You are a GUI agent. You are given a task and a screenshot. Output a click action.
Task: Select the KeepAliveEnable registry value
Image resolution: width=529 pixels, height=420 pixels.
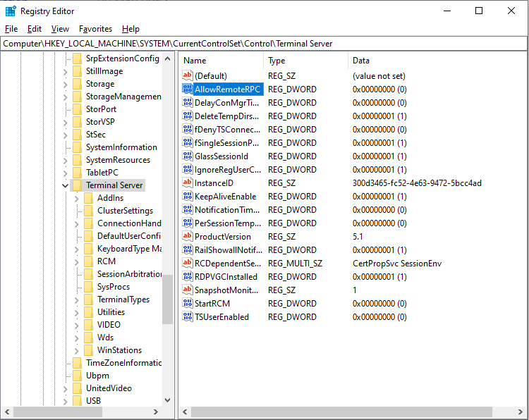[225, 197]
